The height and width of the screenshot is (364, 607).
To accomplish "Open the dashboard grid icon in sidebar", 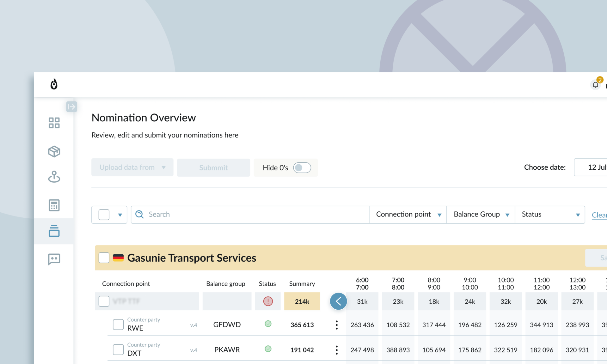I will (54, 123).
